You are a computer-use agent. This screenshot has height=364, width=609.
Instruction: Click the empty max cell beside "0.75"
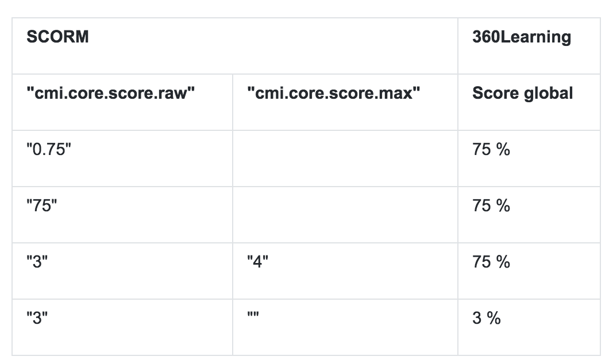point(345,158)
